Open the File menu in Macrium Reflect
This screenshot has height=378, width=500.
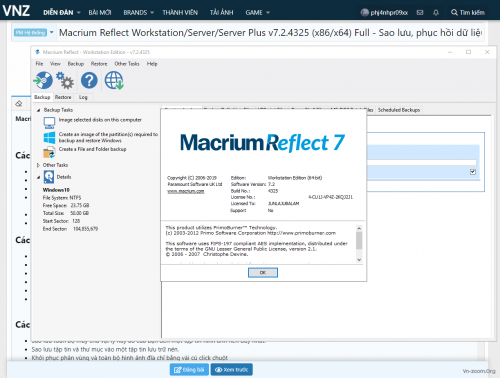39,64
